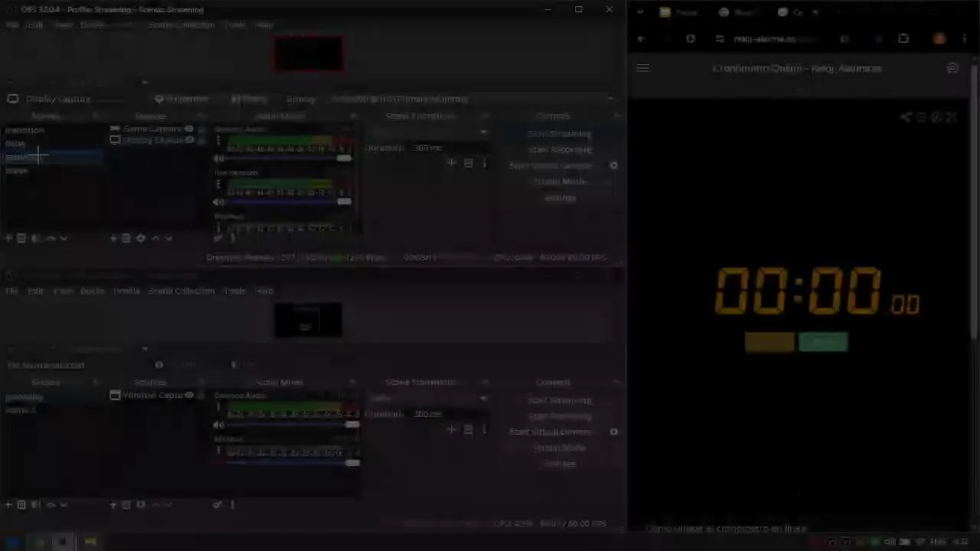Click the share icon on the stopwatch page
Viewport: 980px width, 551px height.
click(x=906, y=117)
